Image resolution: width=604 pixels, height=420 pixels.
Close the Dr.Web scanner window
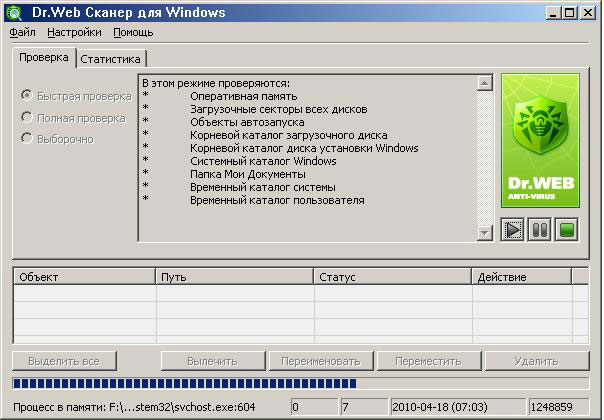click(588, 13)
